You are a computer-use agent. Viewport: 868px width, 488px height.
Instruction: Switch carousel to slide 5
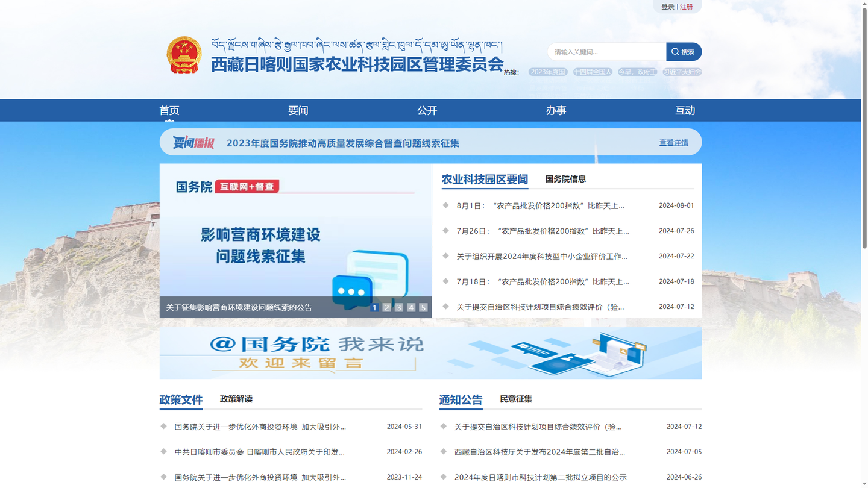point(423,307)
